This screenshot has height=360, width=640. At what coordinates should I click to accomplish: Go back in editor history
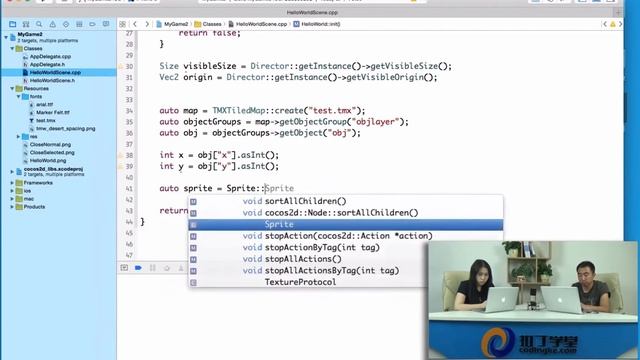[x=135, y=24]
